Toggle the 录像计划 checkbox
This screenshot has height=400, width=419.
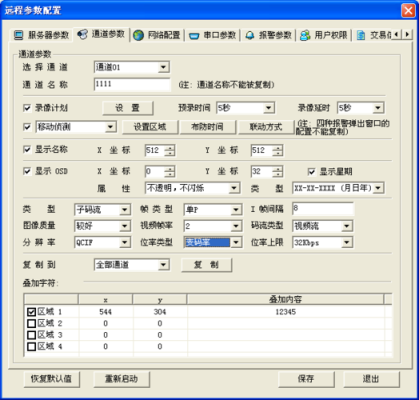(27, 108)
